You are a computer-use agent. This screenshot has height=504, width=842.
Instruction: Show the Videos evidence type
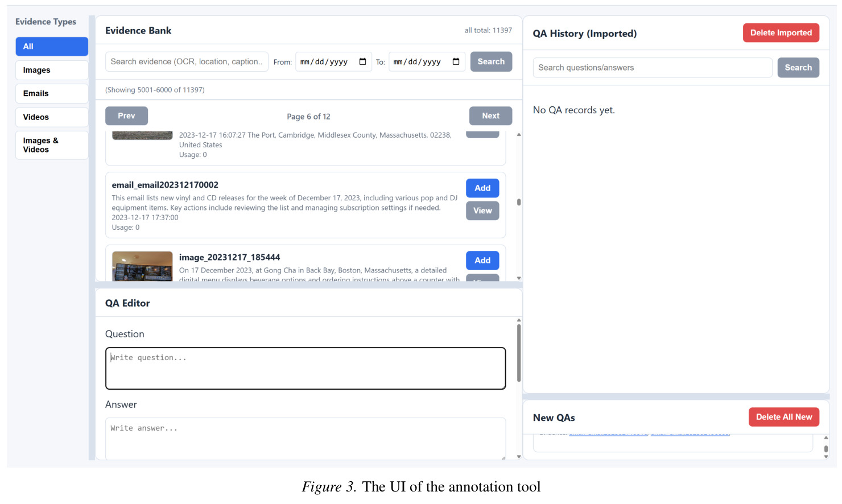point(52,117)
